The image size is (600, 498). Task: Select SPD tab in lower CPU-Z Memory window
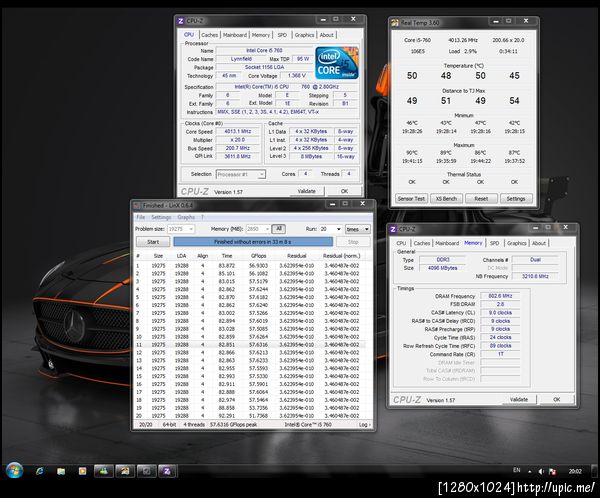tap(494, 243)
